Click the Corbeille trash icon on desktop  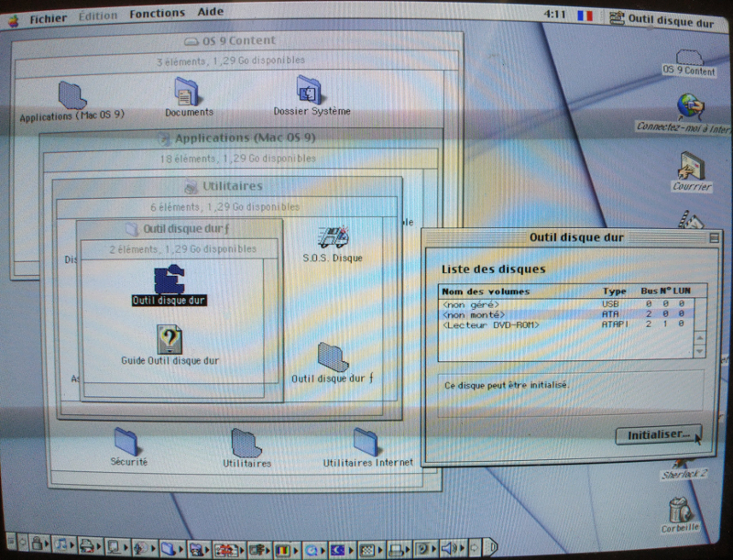coord(680,509)
